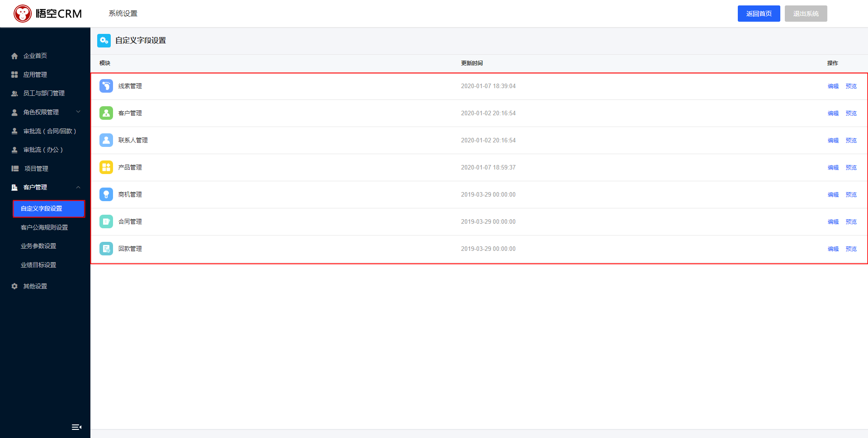Click timestamp 2020-01-07 18:59:37
The height and width of the screenshot is (438, 868).
click(x=488, y=167)
